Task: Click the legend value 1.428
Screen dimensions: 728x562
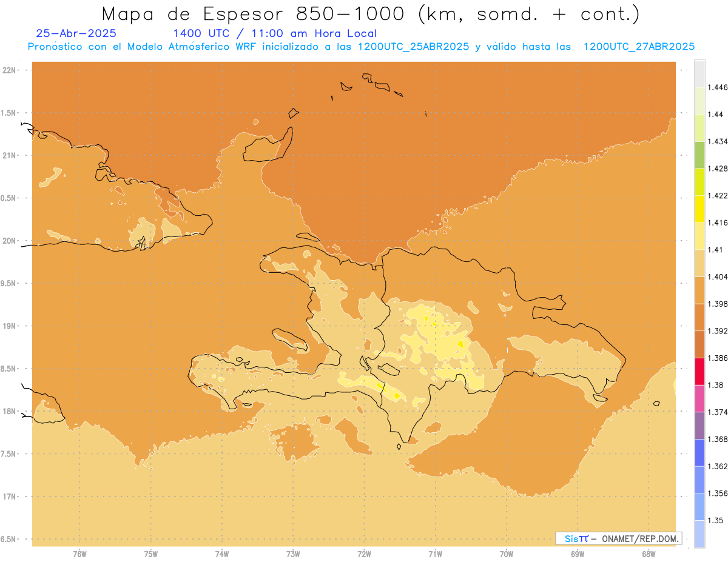Action: pos(718,169)
